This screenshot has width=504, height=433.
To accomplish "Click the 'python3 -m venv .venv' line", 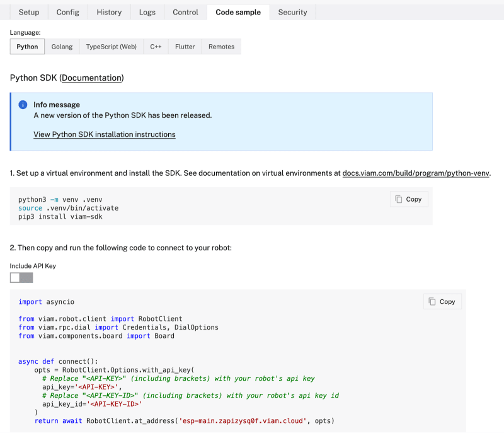I will 60,200.
